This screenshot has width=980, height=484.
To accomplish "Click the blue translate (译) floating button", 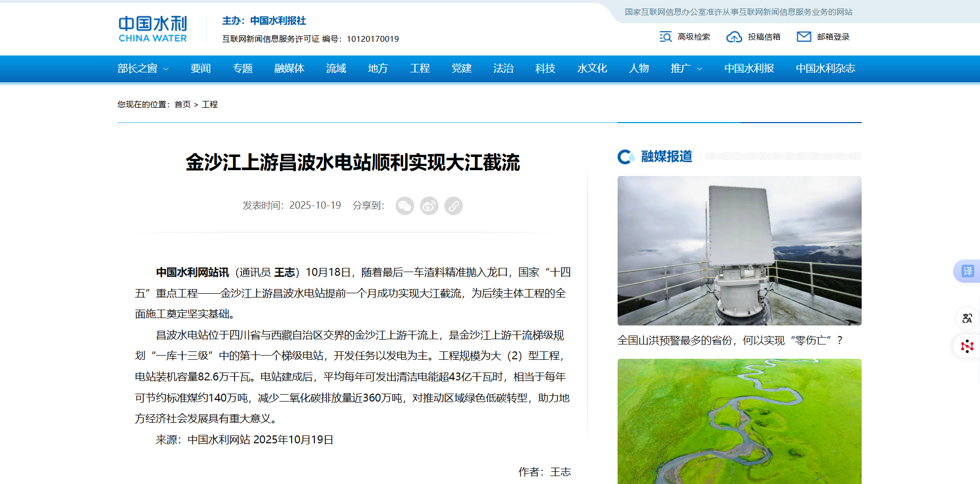I will pos(967,271).
